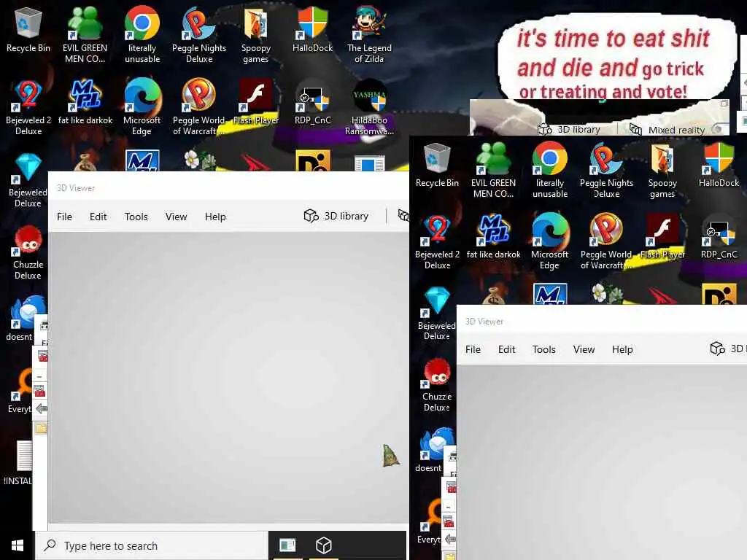The width and height of the screenshot is (747, 560).
Task: Open RDP_CnC shortcut on the main desktop
Action: pos(312,102)
